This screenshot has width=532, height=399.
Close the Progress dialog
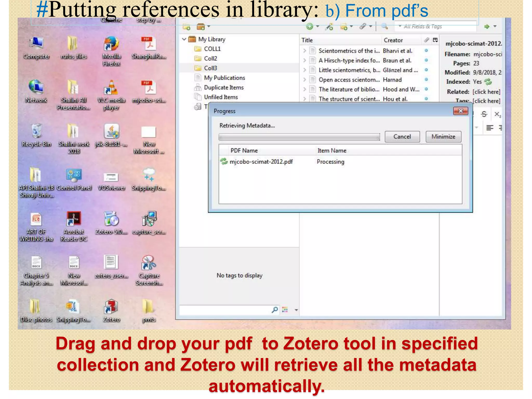tap(461, 111)
